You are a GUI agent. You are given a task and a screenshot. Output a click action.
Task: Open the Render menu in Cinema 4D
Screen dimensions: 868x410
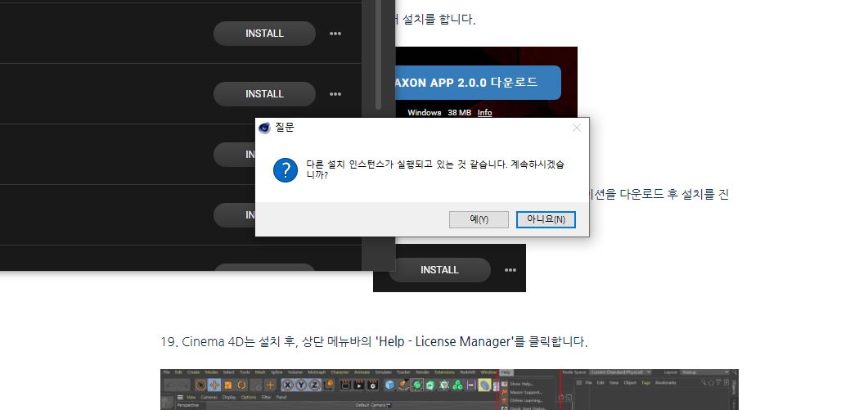(x=422, y=372)
